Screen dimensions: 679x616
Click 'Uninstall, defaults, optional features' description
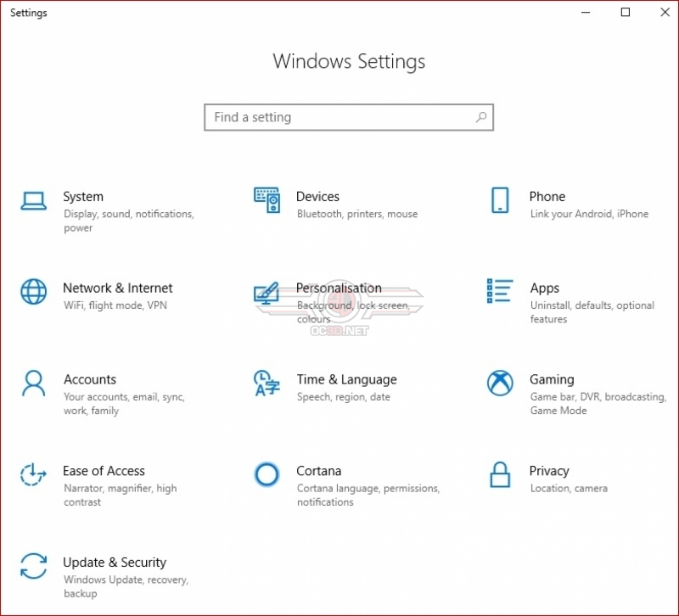(x=592, y=312)
